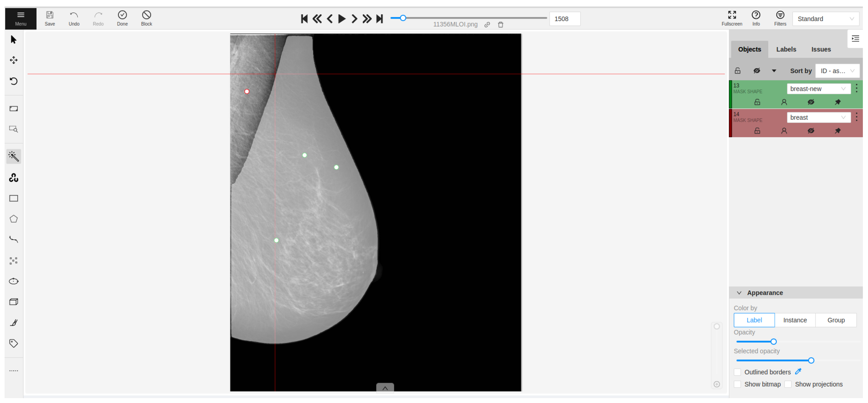Collapse sidebar panel icon
Screen dimensions: 868x403
[x=855, y=39]
